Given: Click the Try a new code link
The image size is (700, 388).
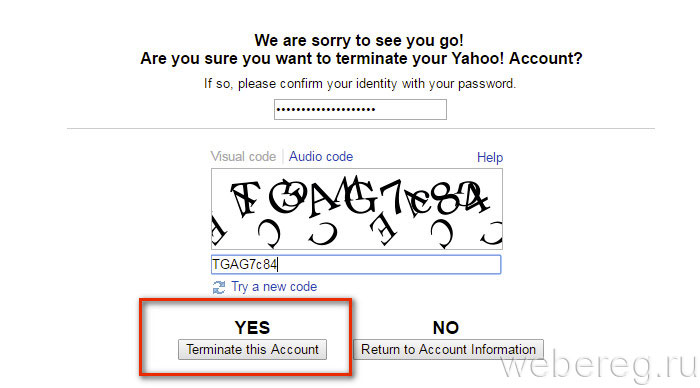Looking at the screenshot, I should [274, 287].
